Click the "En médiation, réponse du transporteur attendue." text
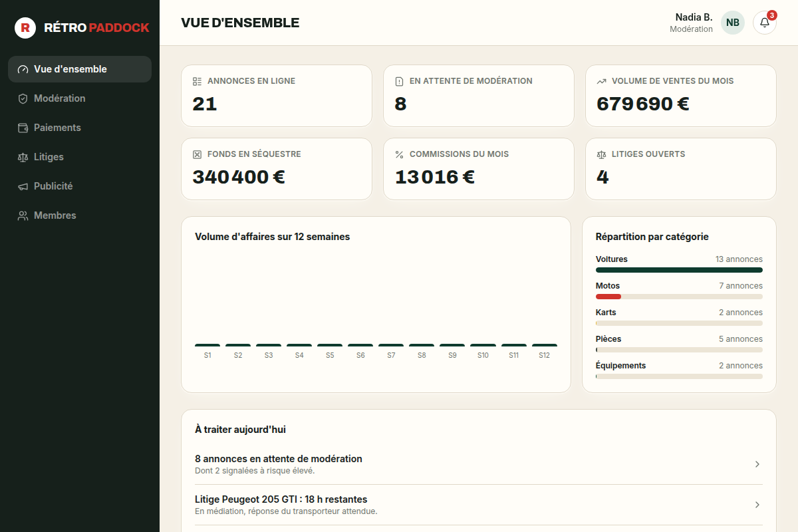 coord(286,511)
